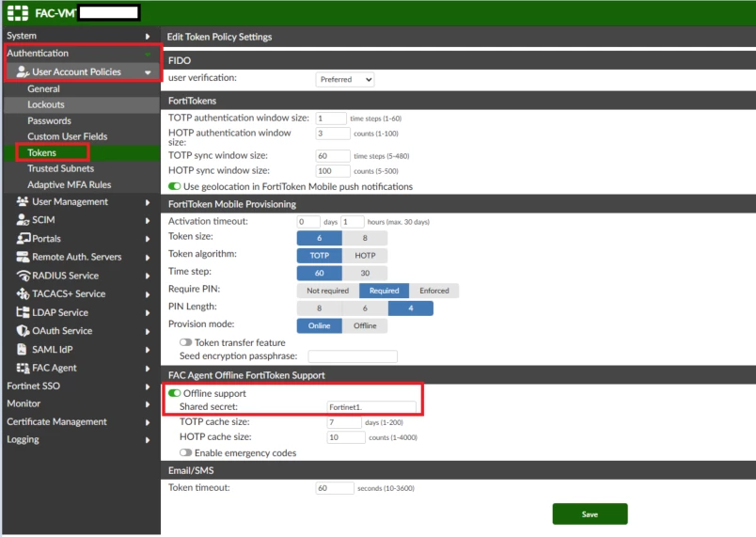756x537 pixels.
Task: Click TOTP cache size field
Action: 344,422
